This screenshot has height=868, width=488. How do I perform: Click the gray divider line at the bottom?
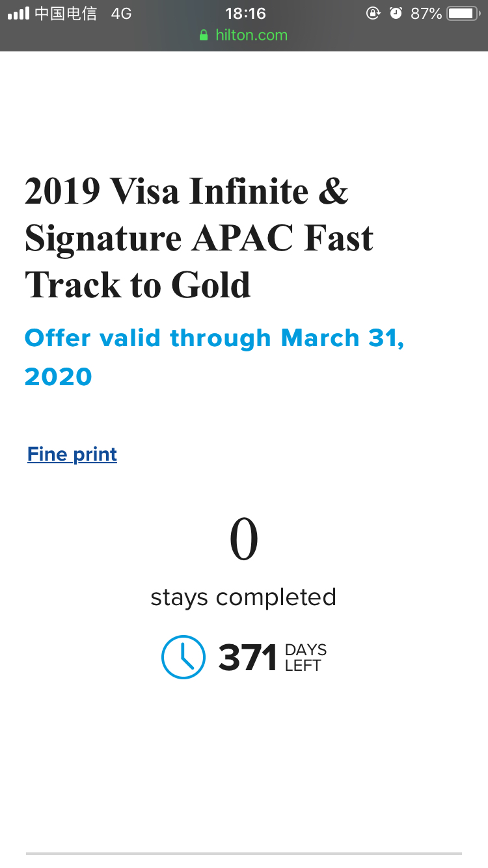coord(244,853)
